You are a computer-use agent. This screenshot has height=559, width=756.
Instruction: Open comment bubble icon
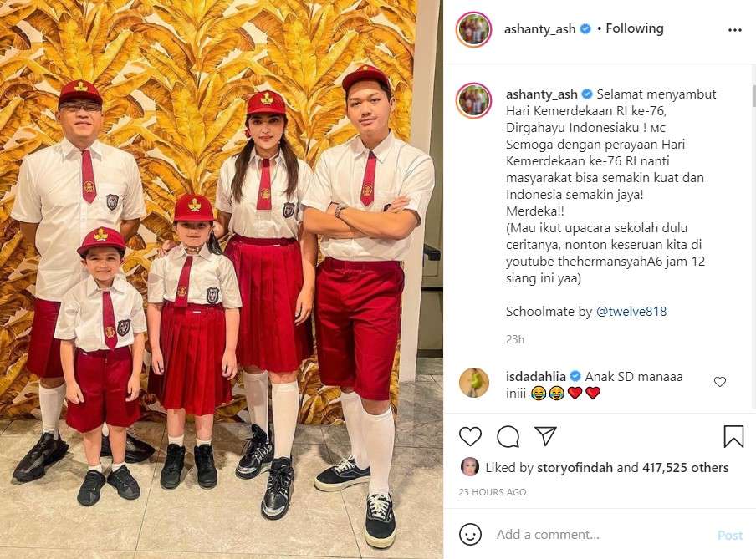point(508,437)
